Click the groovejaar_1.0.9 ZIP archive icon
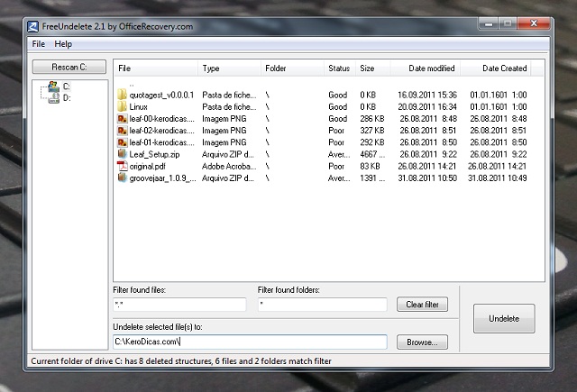The width and height of the screenshot is (577, 392). tap(123, 178)
